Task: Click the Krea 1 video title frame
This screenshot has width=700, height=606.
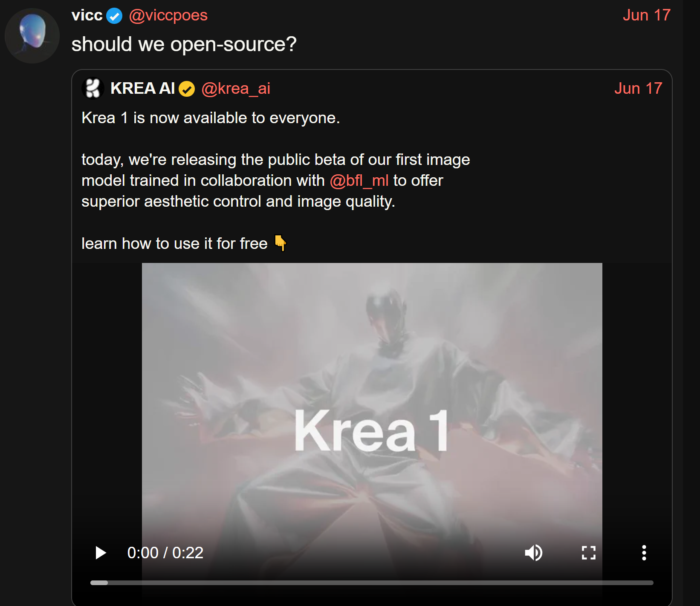Action: [372, 430]
